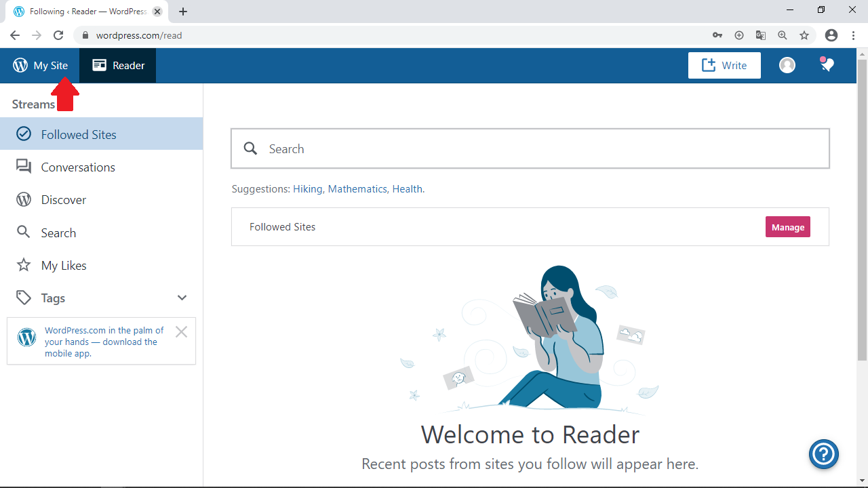Dismiss the mobile app download banner
868x488 pixels.
click(181, 331)
